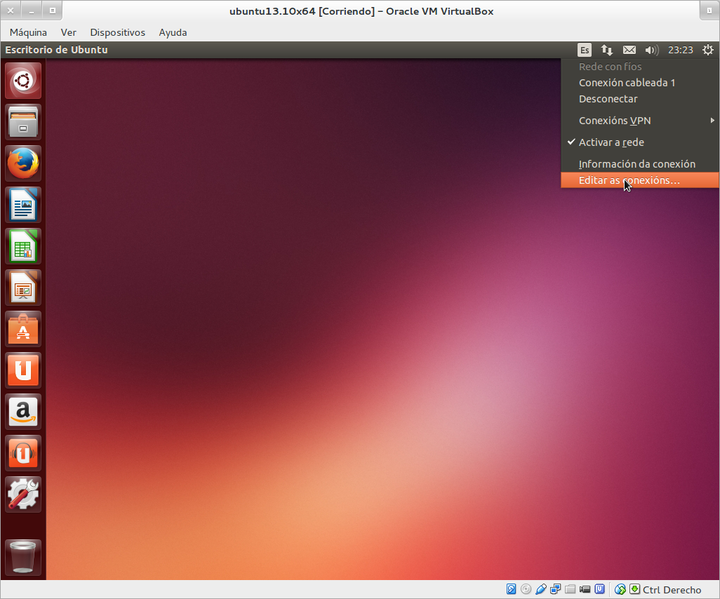The width and height of the screenshot is (720, 599).
Task: Click the video capture status icon
Action: [x=585, y=589]
